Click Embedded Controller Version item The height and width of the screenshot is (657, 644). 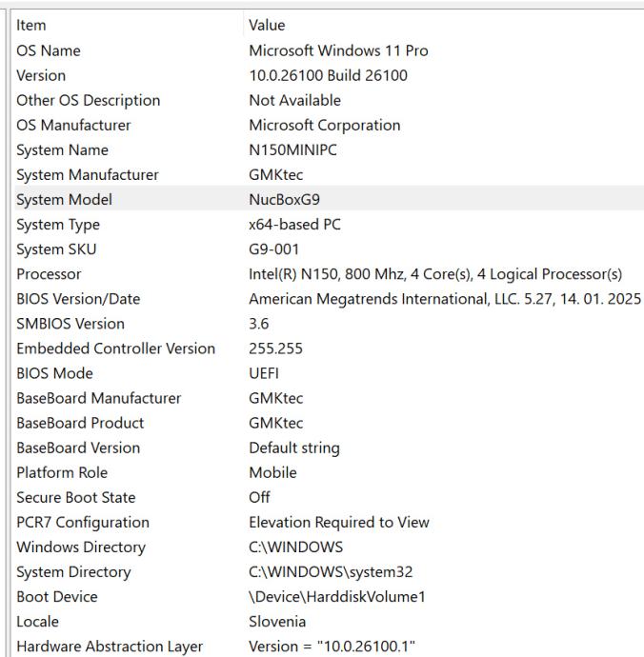(x=115, y=348)
